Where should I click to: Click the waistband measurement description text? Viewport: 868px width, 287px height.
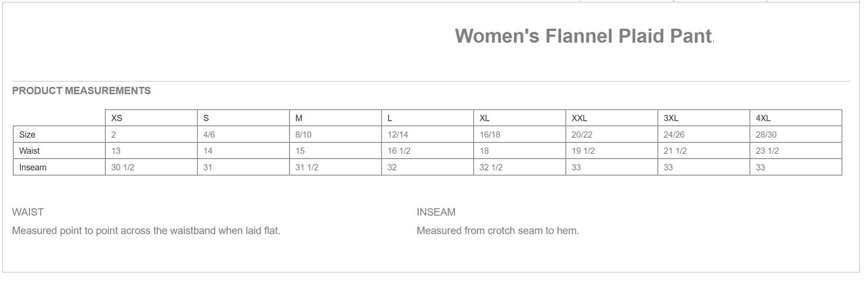(x=146, y=231)
